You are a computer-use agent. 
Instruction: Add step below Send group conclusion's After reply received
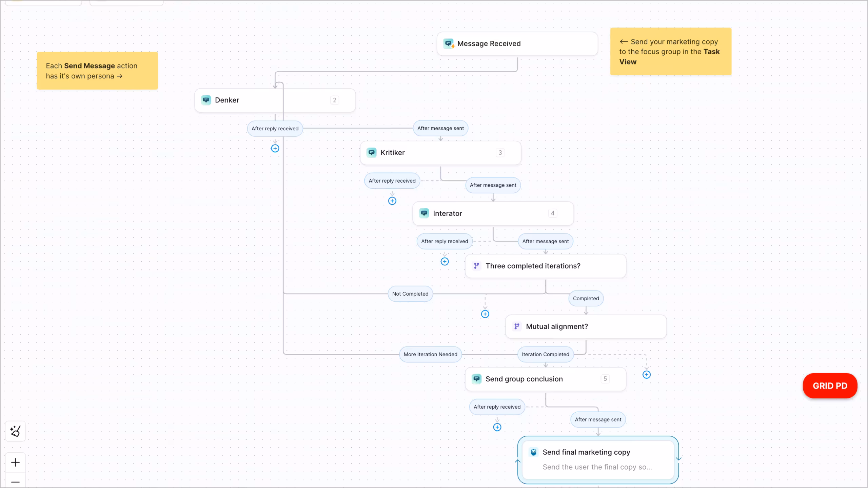(497, 427)
